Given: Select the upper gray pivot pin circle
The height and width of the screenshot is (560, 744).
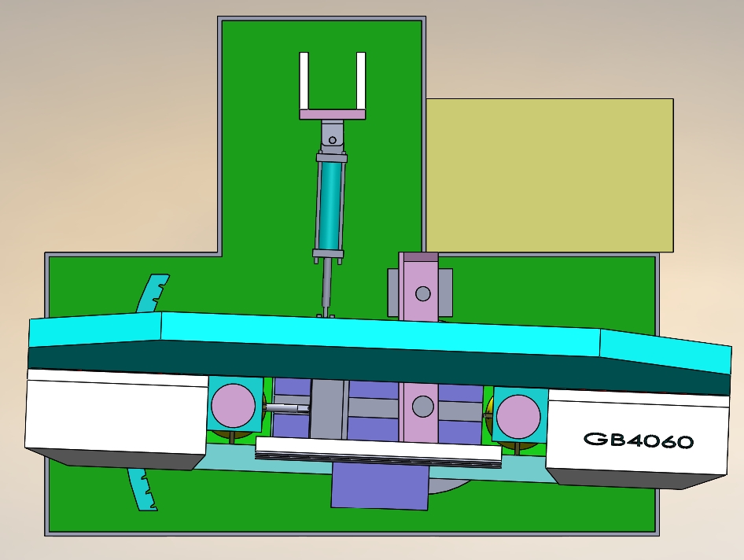Looking at the screenshot, I should 423,293.
